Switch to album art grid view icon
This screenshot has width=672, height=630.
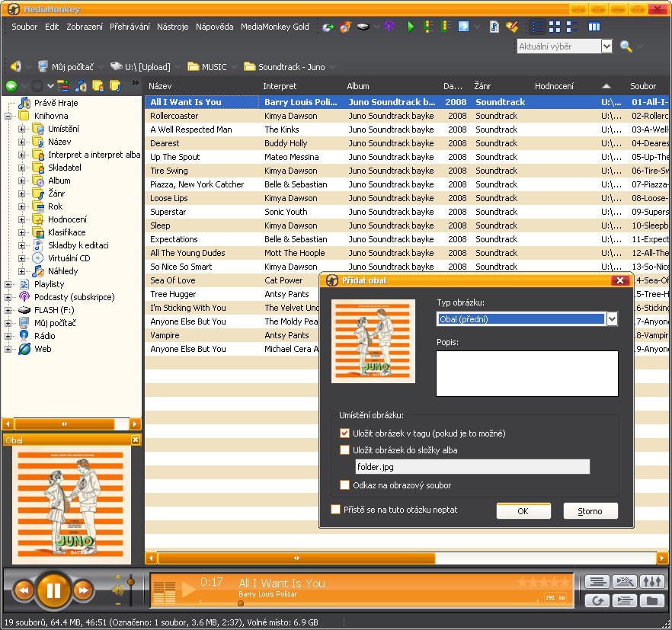(x=555, y=27)
